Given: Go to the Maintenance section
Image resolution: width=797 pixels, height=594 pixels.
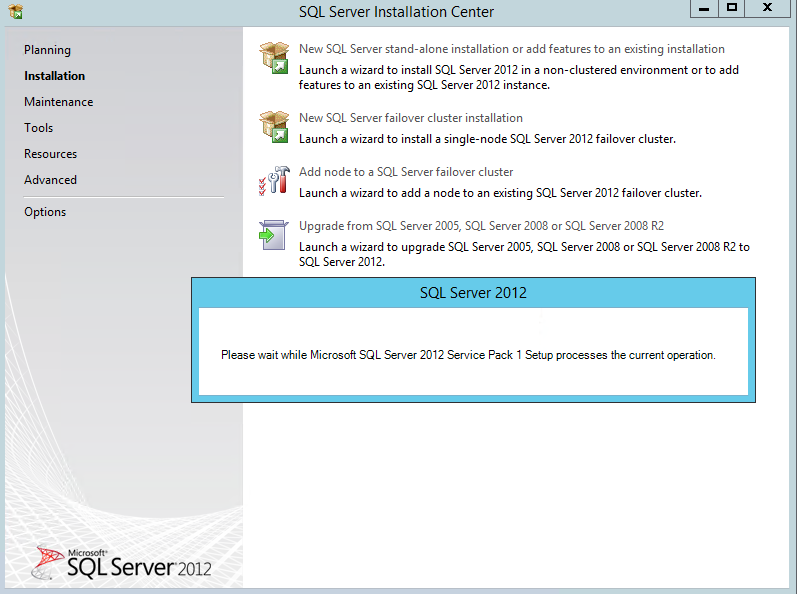Looking at the screenshot, I should (58, 102).
